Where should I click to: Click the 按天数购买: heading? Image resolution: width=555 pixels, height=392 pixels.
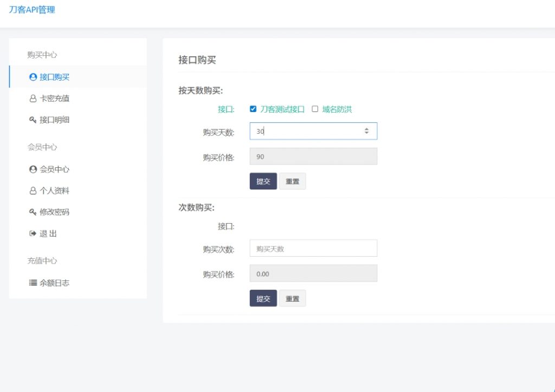pos(201,90)
